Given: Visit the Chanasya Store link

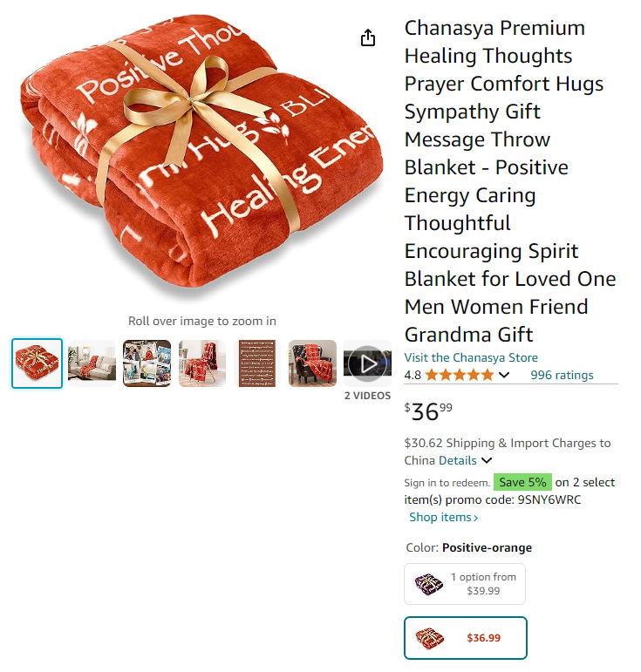Looking at the screenshot, I should click(471, 357).
